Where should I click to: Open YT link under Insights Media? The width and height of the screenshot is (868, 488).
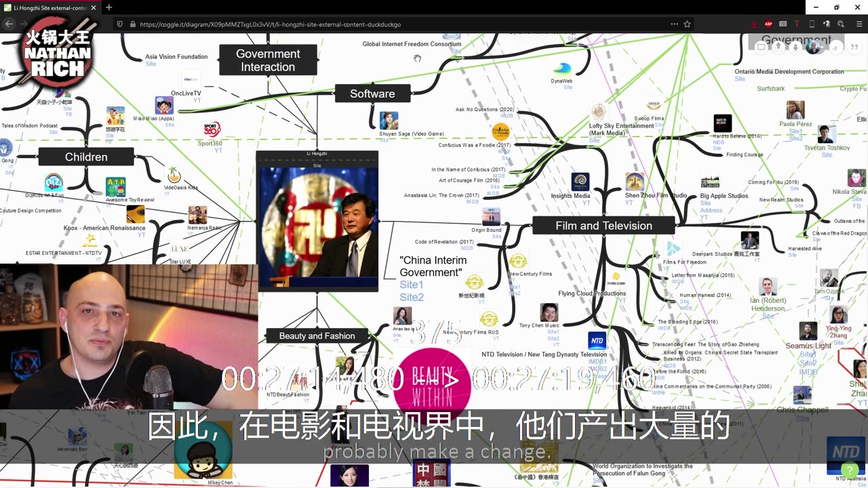586,203
